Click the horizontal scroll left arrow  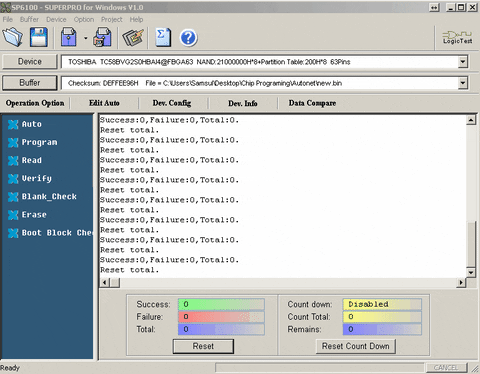pyautogui.click(x=105, y=283)
